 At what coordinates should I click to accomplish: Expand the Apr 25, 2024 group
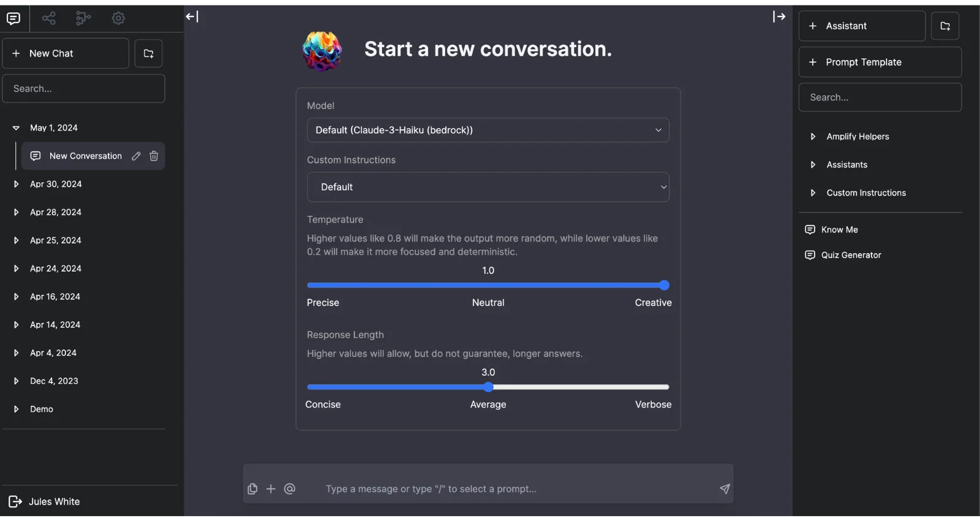tap(17, 240)
